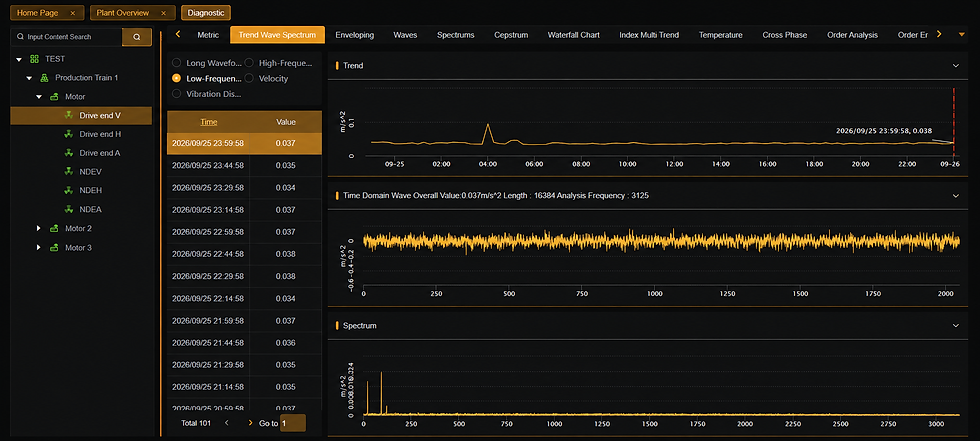Close the Plant Overview tab
The width and height of the screenshot is (980, 441).
pos(164,12)
